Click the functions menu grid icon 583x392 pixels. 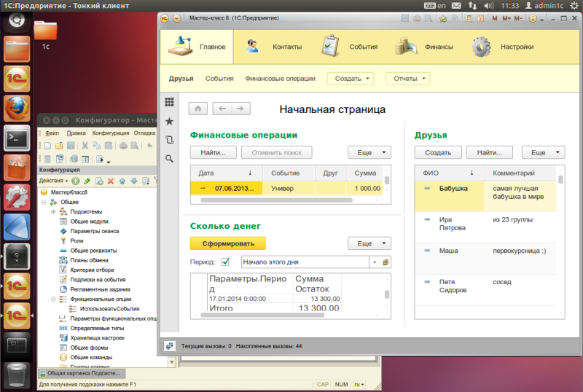(169, 102)
